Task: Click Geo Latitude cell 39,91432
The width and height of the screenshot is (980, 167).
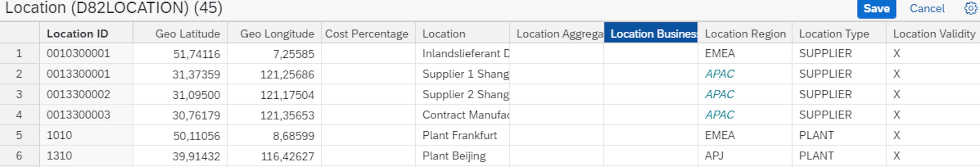Action: pos(196,156)
